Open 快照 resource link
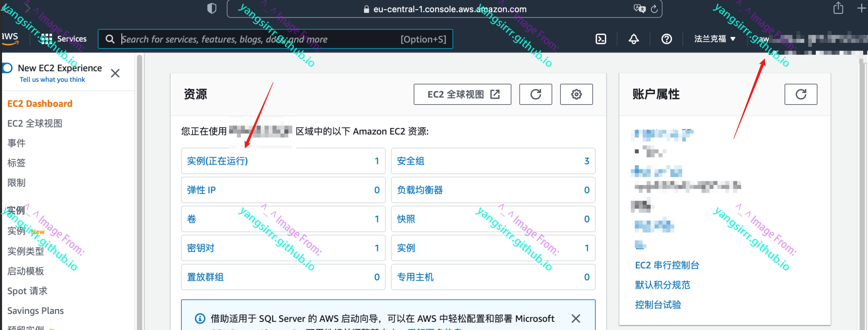Viewport: 868px width, 330px height. 406,219
